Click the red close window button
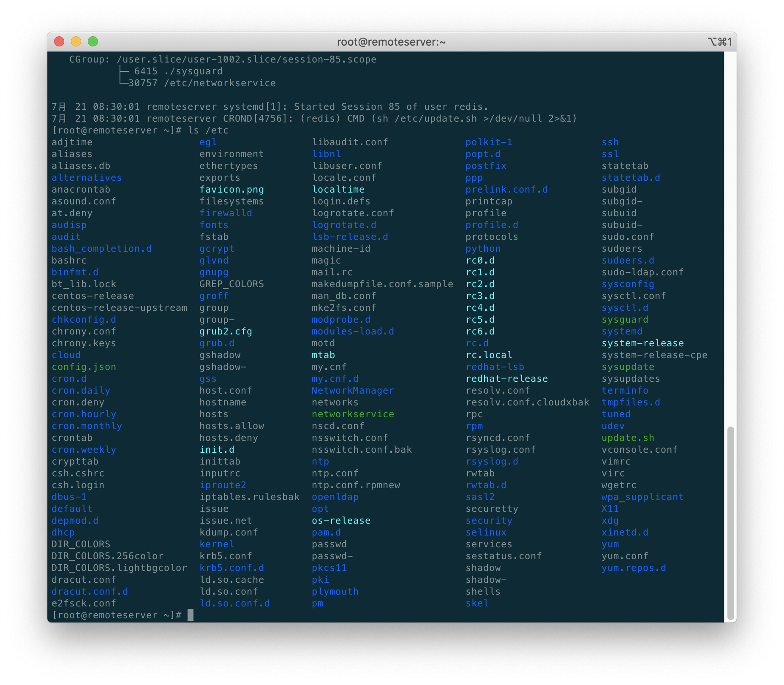This screenshot has width=784, height=685. click(x=59, y=41)
